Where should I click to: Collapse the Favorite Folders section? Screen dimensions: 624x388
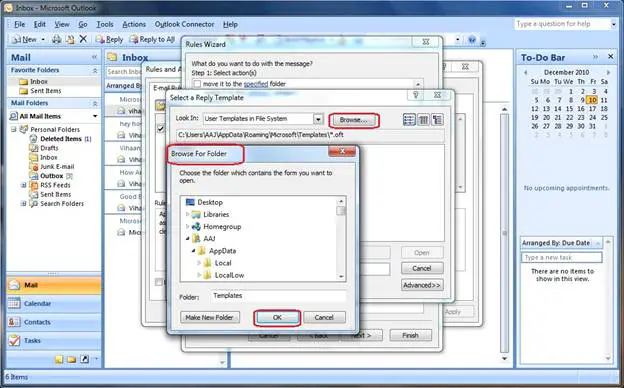click(95, 70)
